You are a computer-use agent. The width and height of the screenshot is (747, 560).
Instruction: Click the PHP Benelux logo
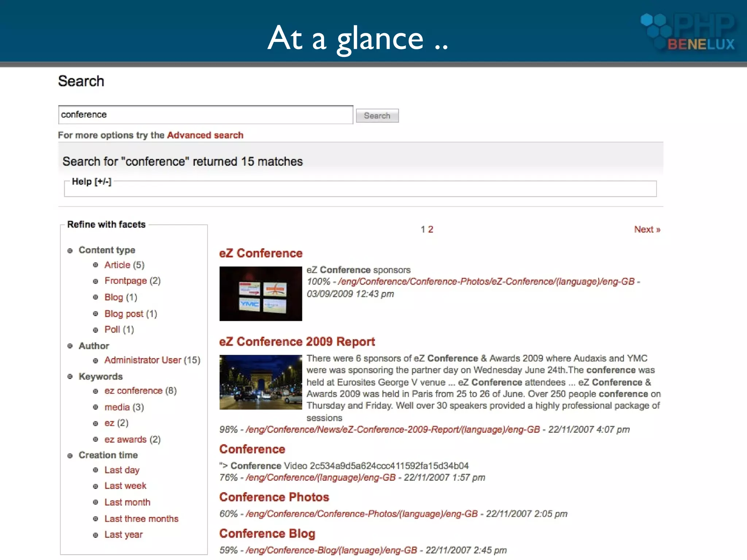(688, 32)
